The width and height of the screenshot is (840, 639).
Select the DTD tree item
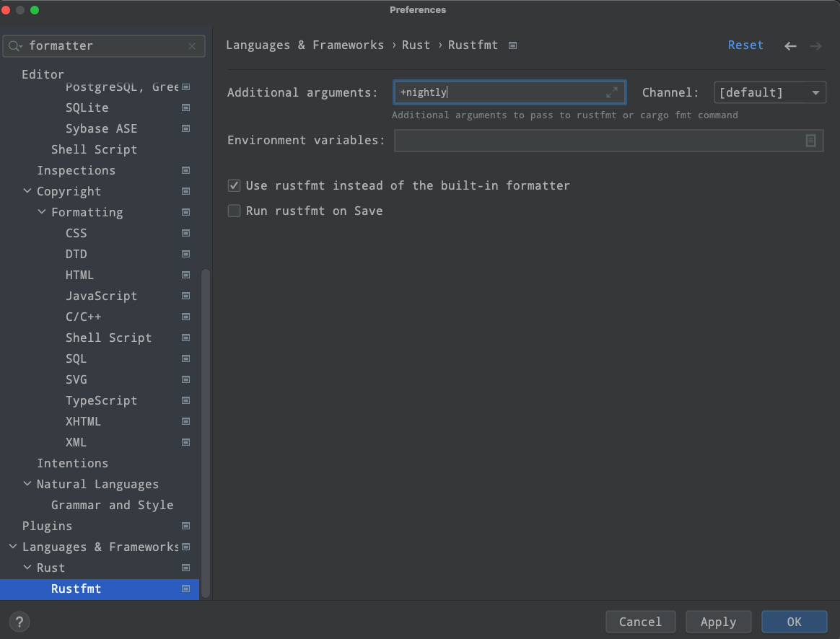(76, 254)
